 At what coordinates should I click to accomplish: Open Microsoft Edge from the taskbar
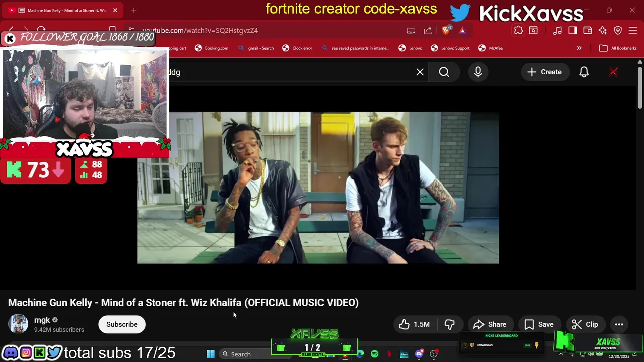[x=360, y=354]
